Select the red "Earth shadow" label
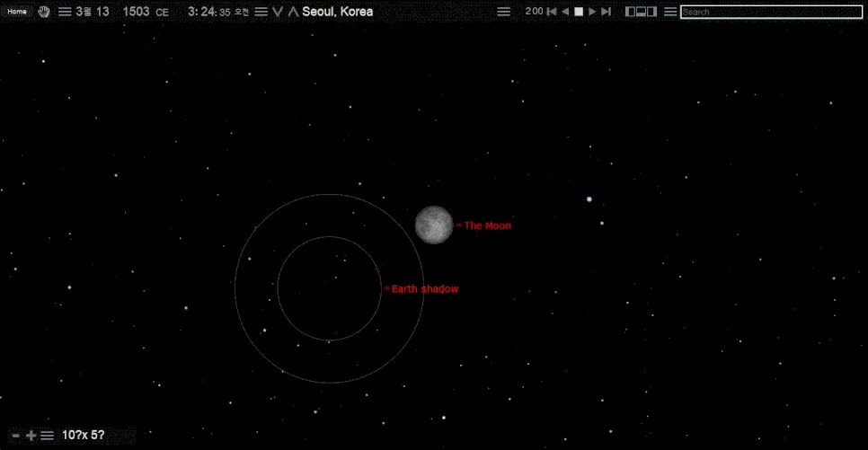This screenshot has height=450, width=868. [425, 289]
